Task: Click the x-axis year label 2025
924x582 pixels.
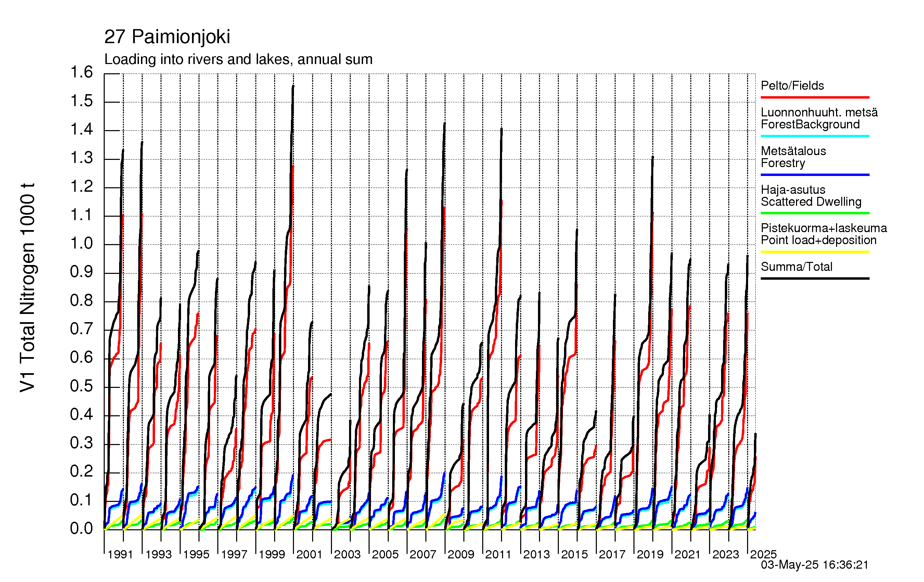Action: (763, 554)
